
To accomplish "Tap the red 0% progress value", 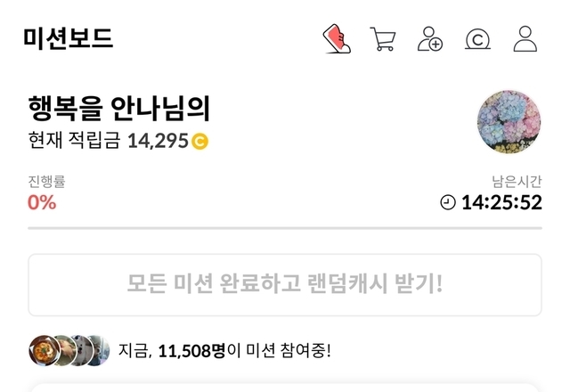I will [x=42, y=202].
